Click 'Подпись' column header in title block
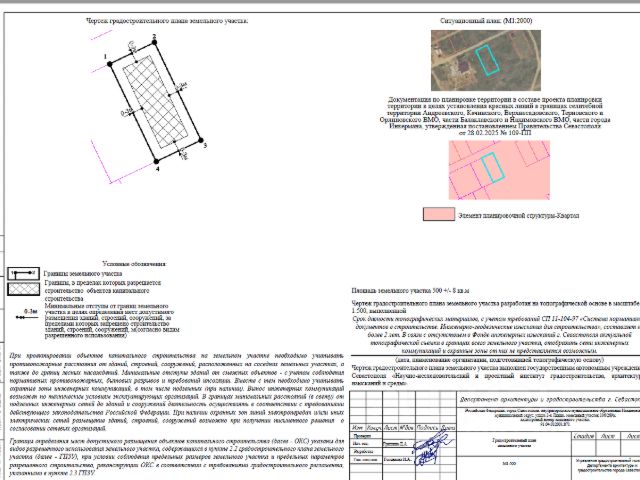The width and height of the screenshot is (640, 480). click(x=427, y=428)
